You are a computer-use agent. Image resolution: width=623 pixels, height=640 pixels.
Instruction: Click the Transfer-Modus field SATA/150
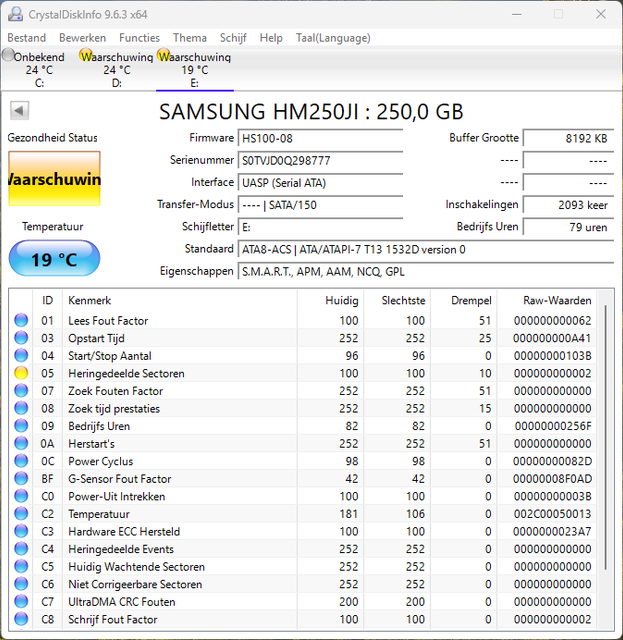[320, 204]
